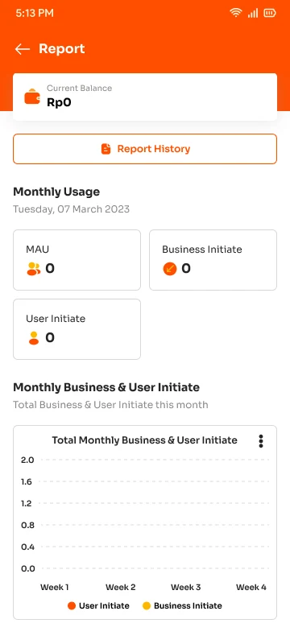This screenshot has width=290, height=644.
Task: Click the 1.6 y-axis value
Action: tap(27, 481)
